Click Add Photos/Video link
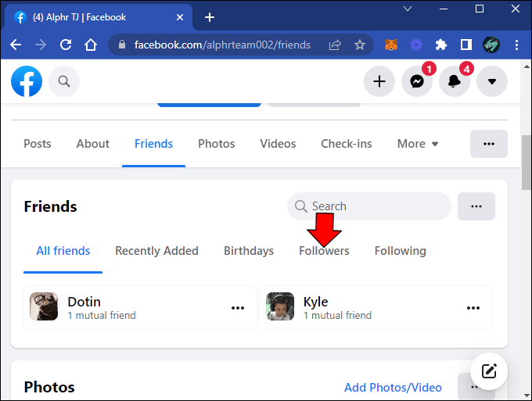532x401 pixels. click(393, 387)
